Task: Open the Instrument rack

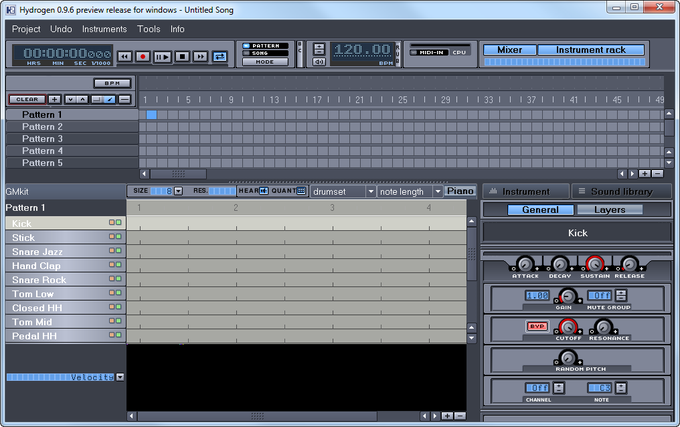Action: [x=591, y=50]
